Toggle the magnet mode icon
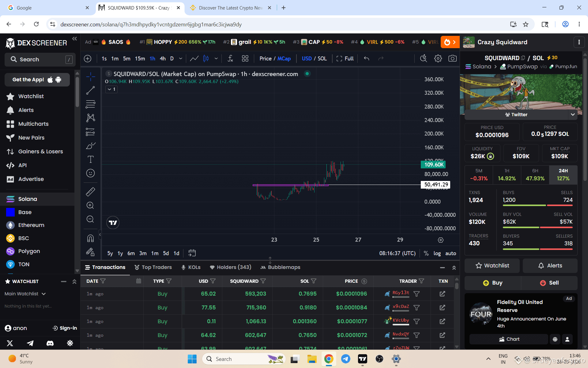Screen dimensions: 588x368 90,238
